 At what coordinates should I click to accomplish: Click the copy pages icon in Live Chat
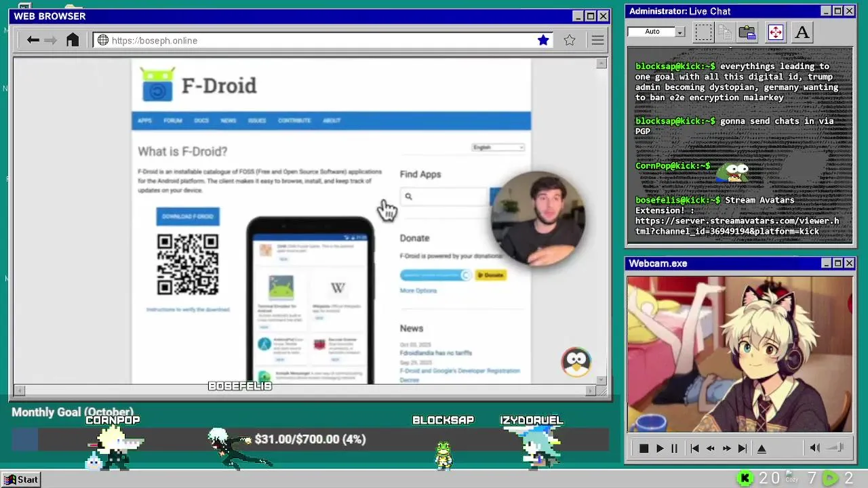coord(725,32)
